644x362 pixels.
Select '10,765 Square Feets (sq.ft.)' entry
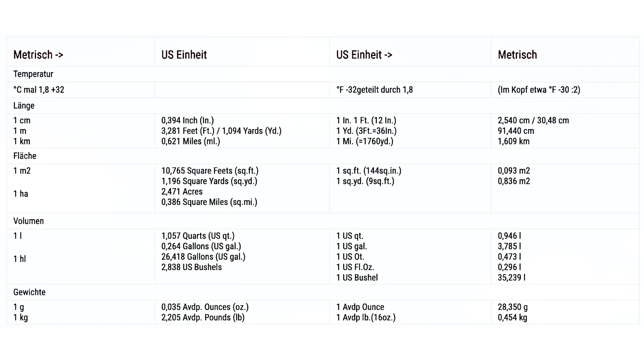tap(210, 170)
